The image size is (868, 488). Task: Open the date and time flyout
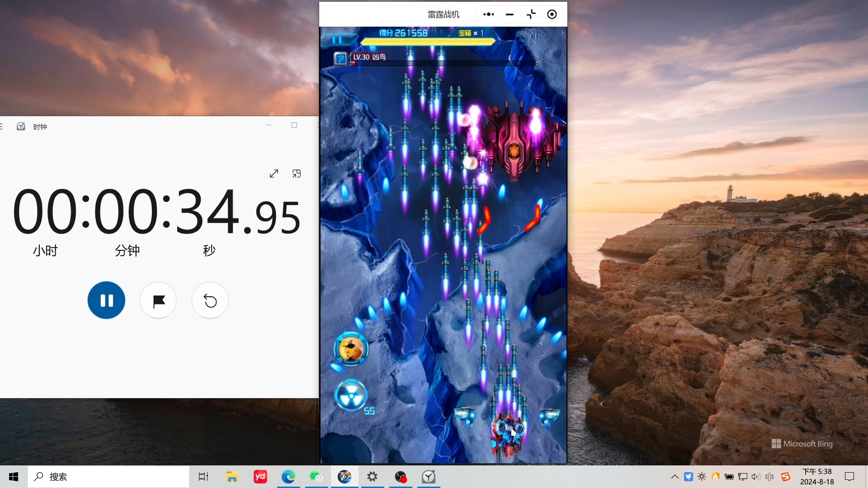[817, 477]
